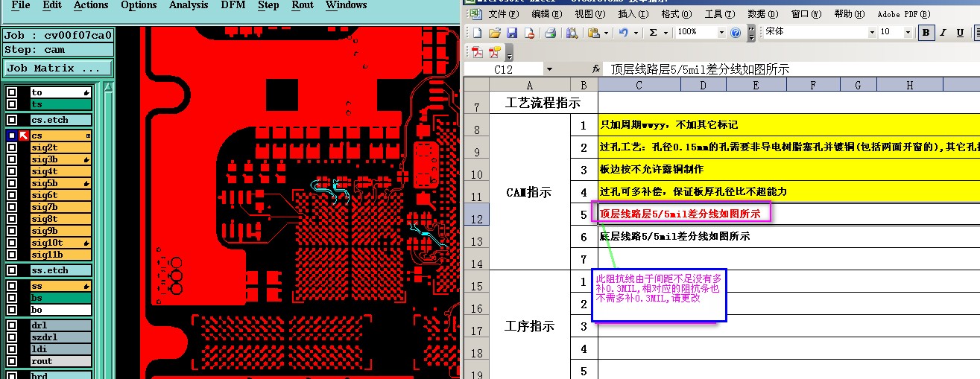The image size is (980, 379).
Task: Toggle the checkbox for layer ss.etch
Action: (x=12, y=270)
